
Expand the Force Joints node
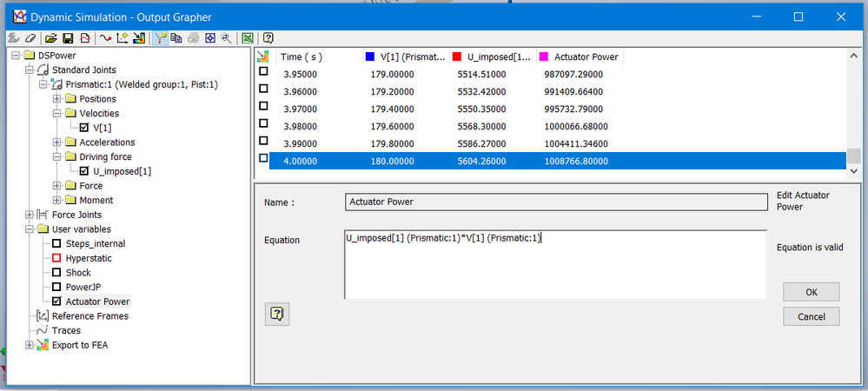click(x=30, y=215)
